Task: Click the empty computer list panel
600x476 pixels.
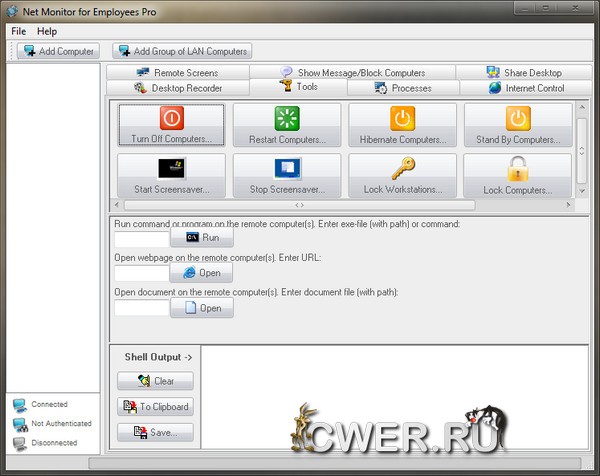Action: pyautogui.click(x=53, y=228)
